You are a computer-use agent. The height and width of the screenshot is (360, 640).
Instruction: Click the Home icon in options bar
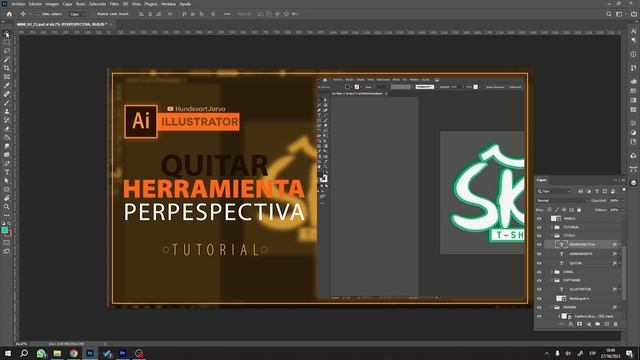pyautogui.click(x=9, y=14)
